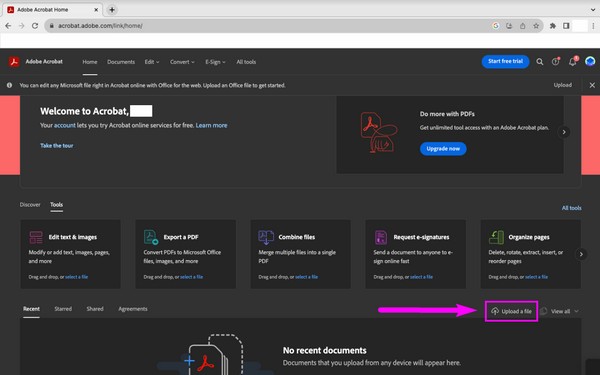The height and width of the screenshot is (375, 600).
Task: Switch to the Agreements tab
Action: (133, 308)
